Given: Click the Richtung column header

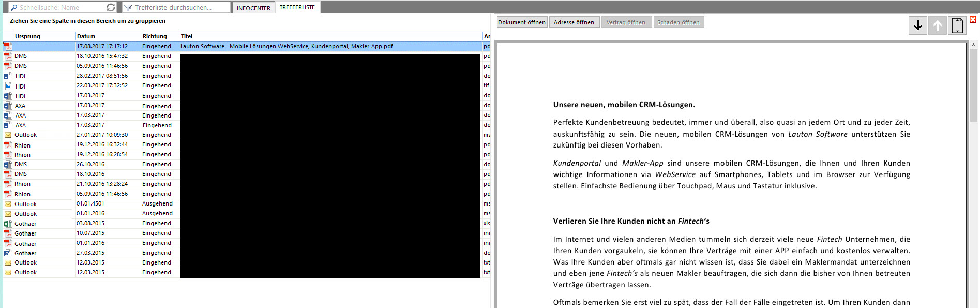Looking at the screenshot, I should point(155,36).
